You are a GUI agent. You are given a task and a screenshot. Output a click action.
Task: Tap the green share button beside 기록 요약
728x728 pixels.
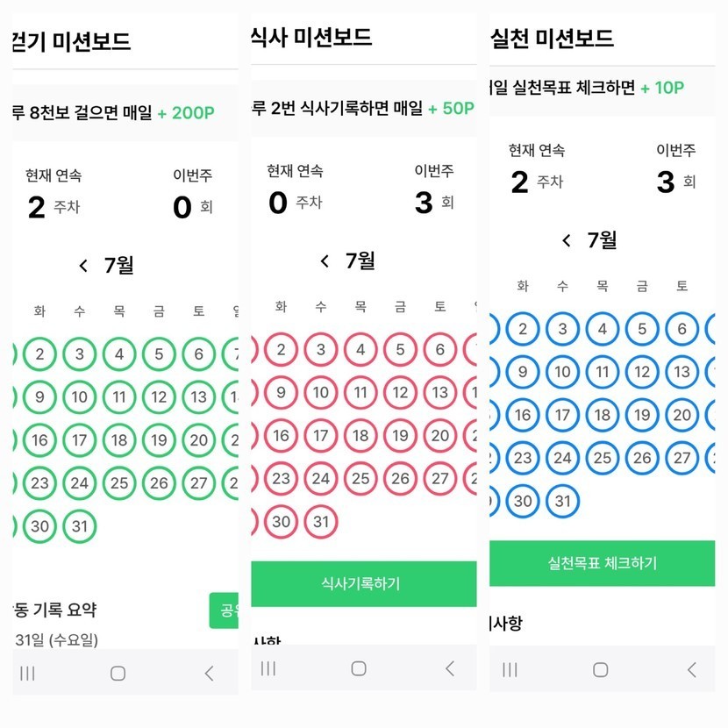pos(225,610)
